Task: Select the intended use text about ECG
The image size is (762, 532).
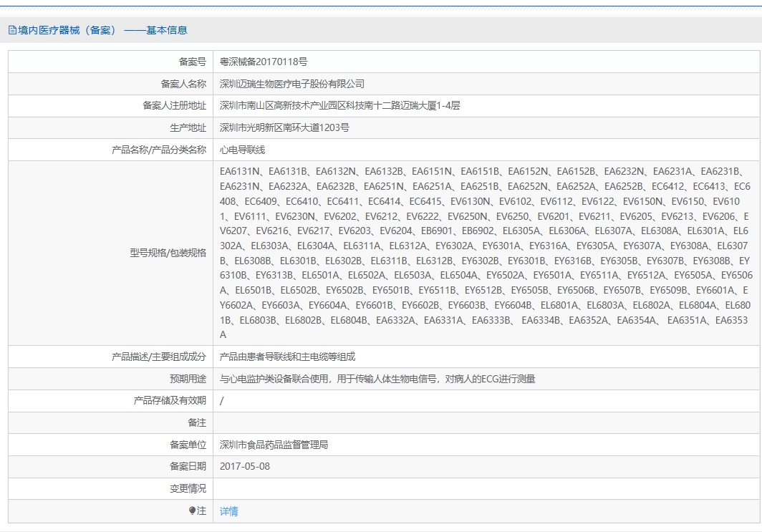Action: (x=377, y=379)
